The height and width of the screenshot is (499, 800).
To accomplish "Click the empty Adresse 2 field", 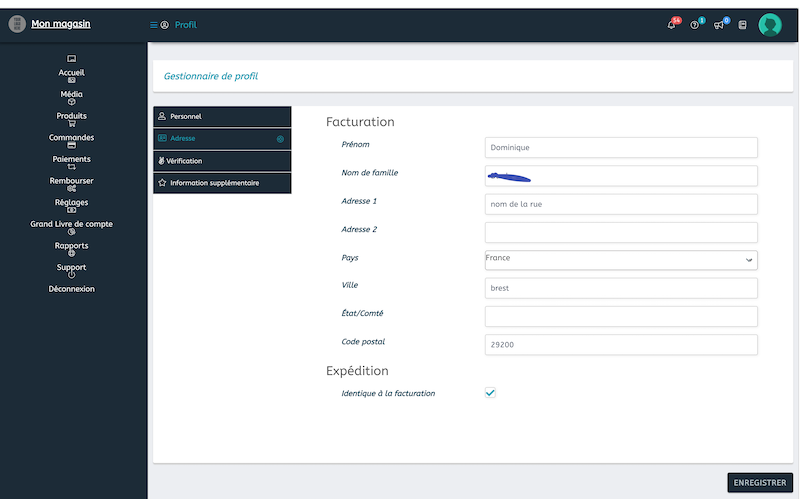I will [621, 232].
